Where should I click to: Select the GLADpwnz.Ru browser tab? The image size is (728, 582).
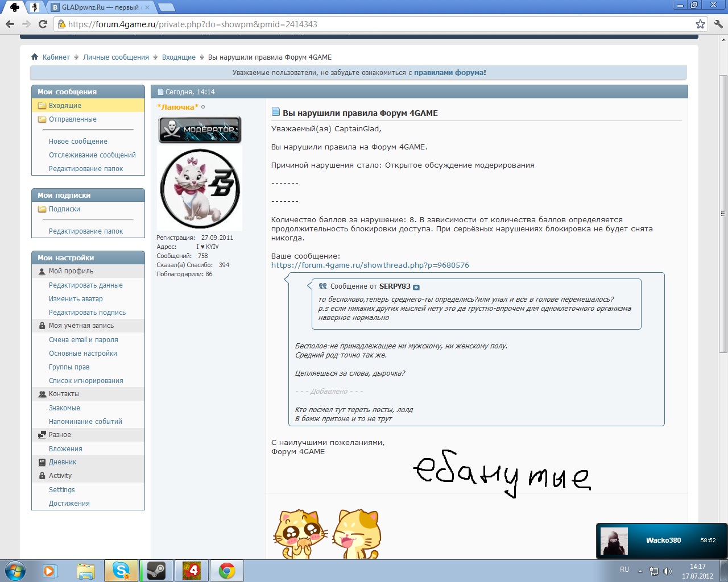pyautogui.click(x=100, y=7)
